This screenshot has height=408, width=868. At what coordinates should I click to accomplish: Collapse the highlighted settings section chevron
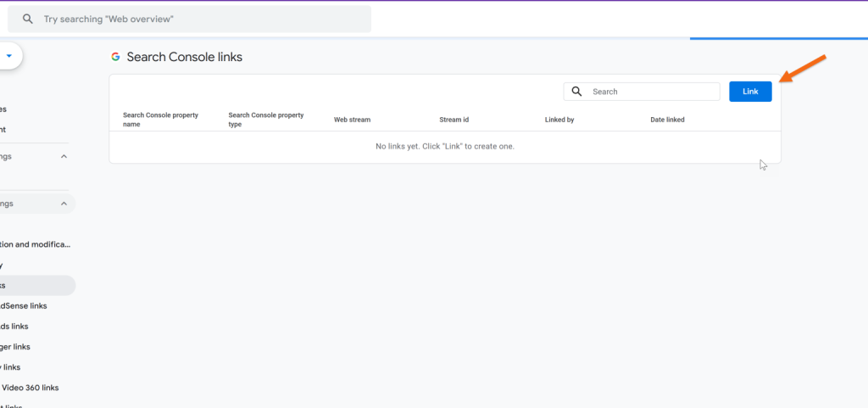[64, 204]
